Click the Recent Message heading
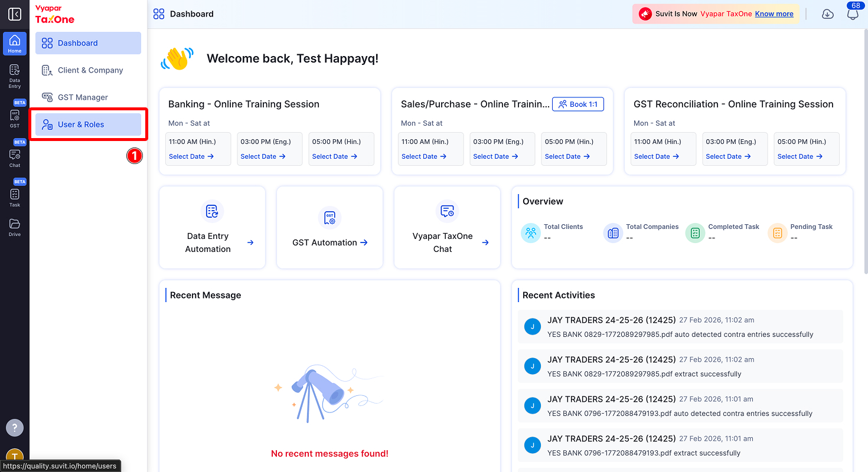Image resolution: width=868 pixels, height=472 pixels. 205,295
